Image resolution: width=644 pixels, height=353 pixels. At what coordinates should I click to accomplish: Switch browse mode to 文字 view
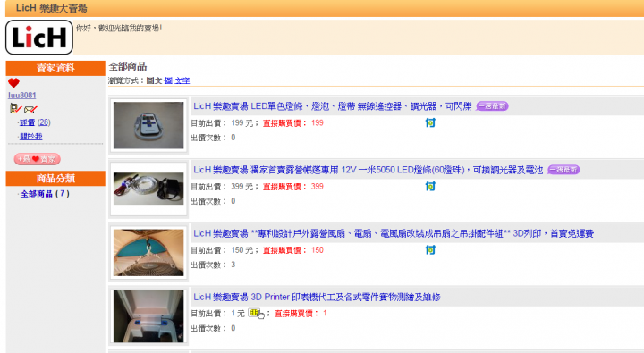pyautogui.click(x=182, y=80)
